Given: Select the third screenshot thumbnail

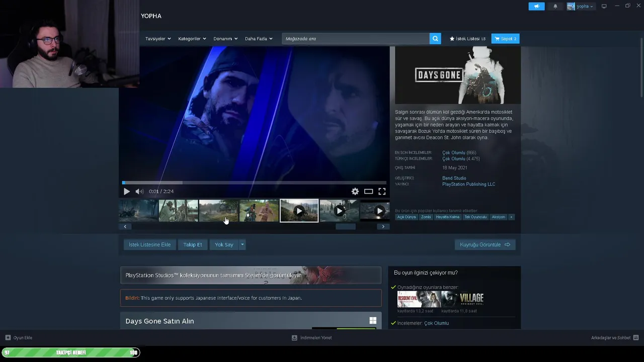Looking at the screenshot, I should 219,211.
